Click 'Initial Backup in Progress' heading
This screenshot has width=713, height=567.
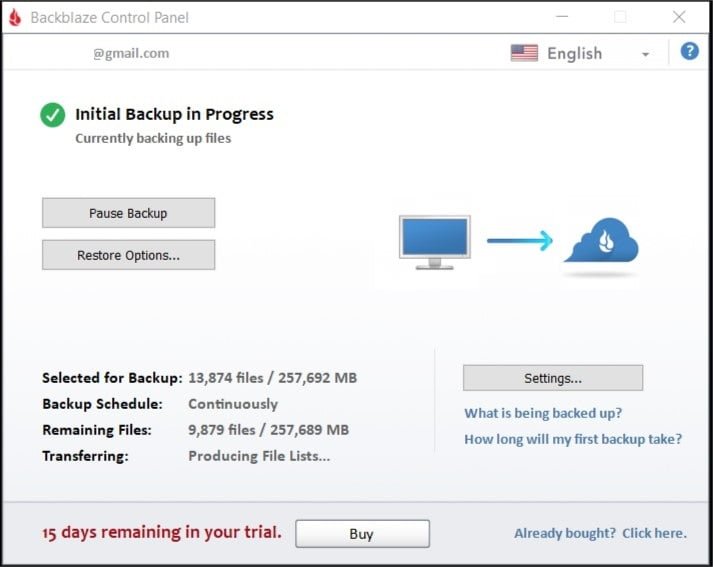(174, 114)
